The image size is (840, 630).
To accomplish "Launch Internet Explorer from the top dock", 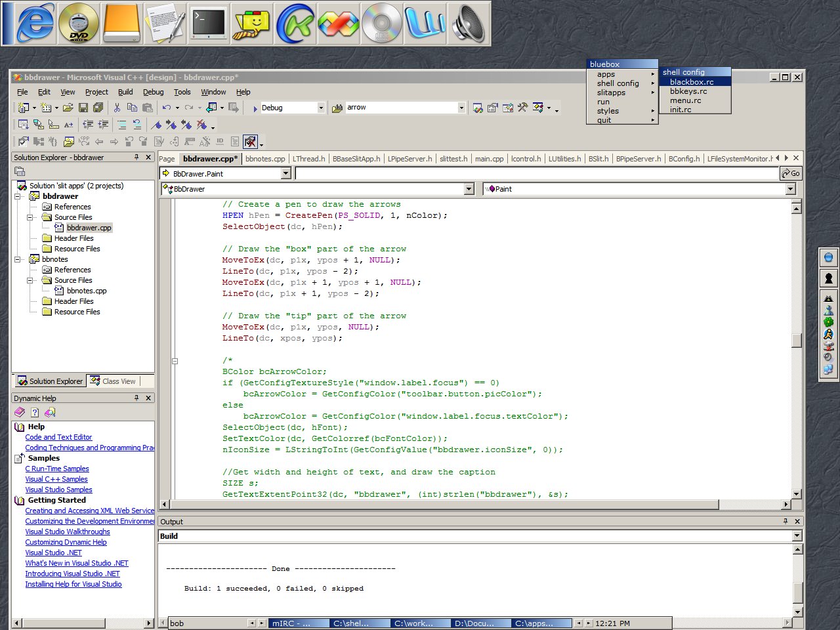I will point(35,23).
